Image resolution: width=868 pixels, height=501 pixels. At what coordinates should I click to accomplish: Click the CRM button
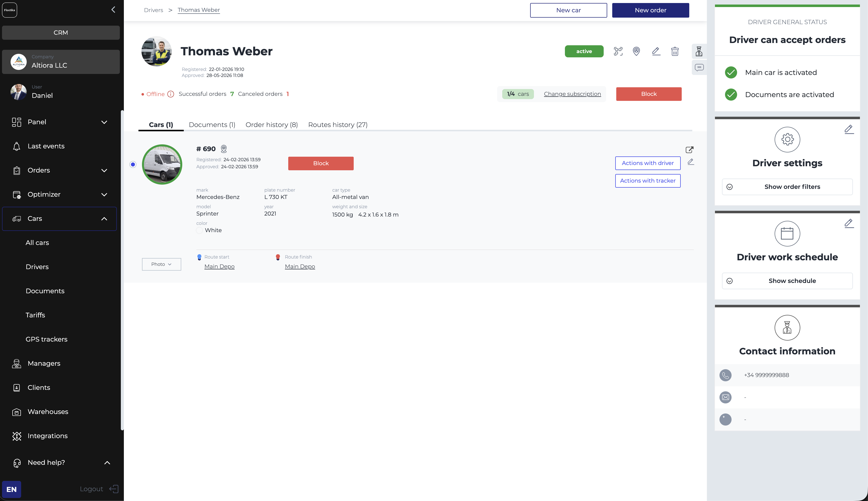tap(61, 33)
